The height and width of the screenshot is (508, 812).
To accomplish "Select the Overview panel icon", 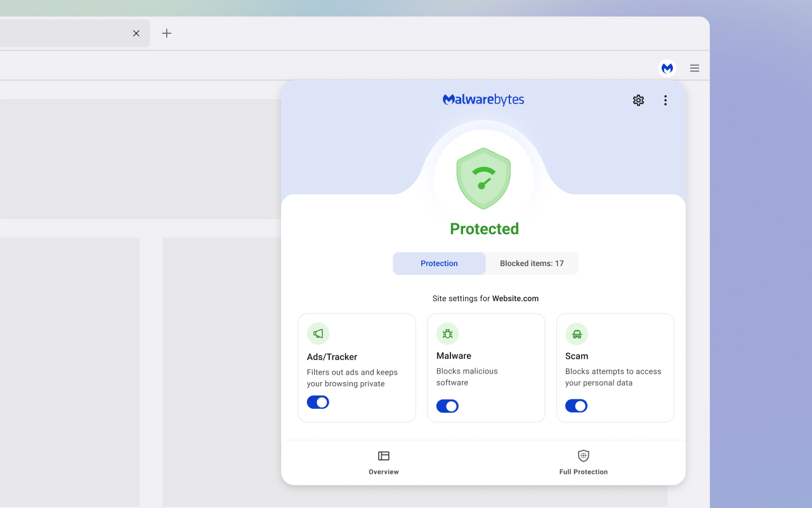I will 383,456.
